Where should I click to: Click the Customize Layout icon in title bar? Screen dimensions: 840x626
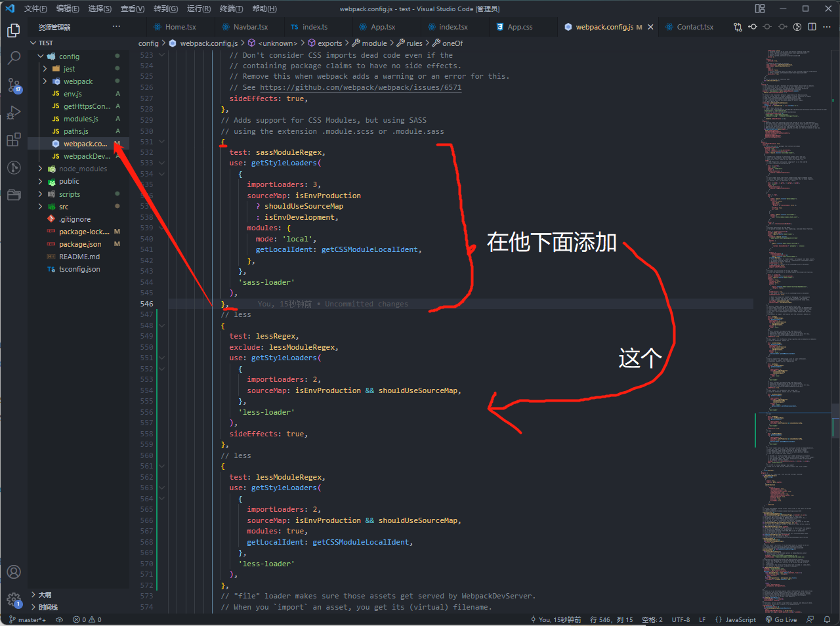[760, 9]
